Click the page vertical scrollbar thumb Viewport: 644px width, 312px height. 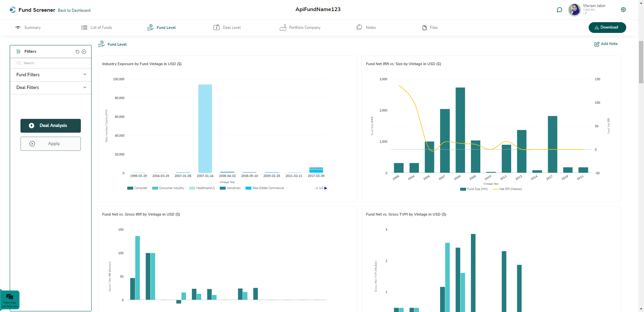[x=641, y=62]
